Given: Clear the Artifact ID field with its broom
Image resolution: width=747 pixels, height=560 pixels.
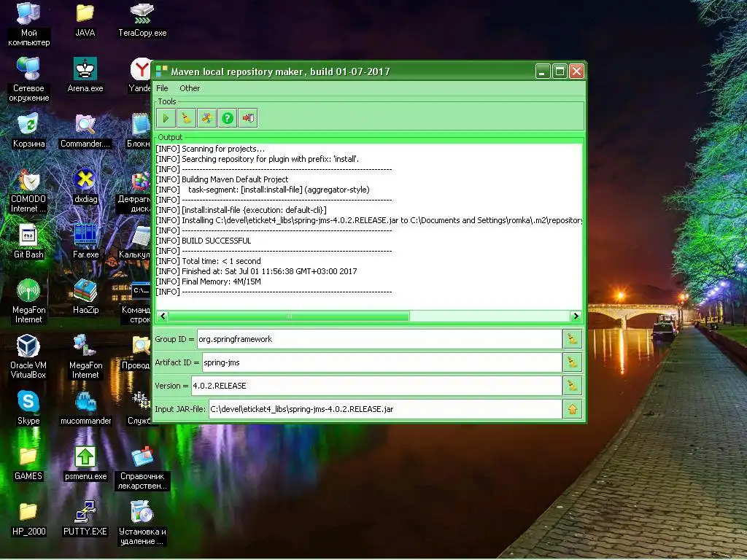Looking at the screenshot, I should click(x=572, y=362).
